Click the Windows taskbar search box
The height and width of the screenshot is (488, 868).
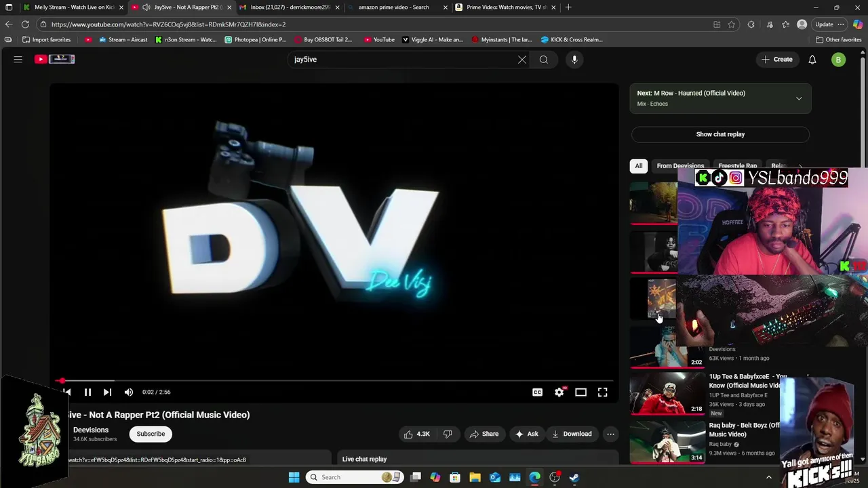point(353,477)
